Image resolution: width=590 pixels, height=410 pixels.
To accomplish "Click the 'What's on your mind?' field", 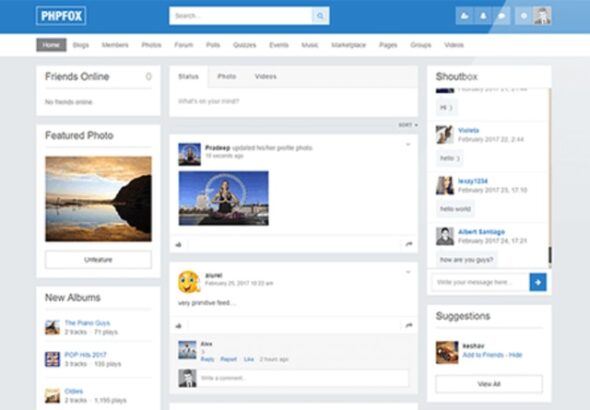I will click(x=293, y=101).
